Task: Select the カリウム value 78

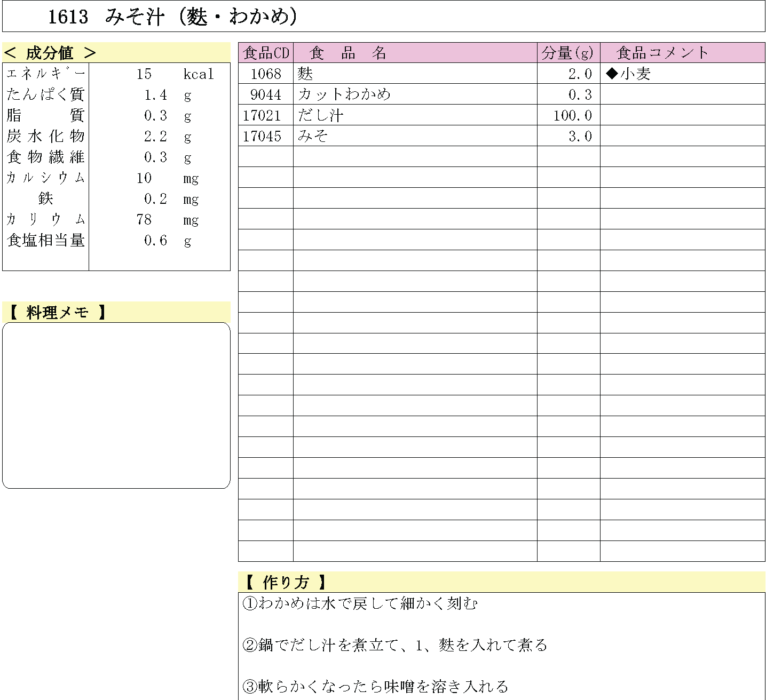Action: (x=144, y=220)
